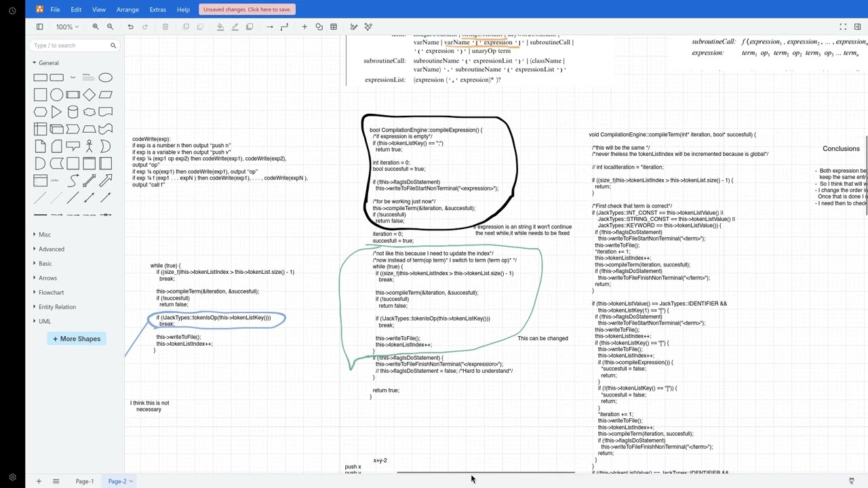Click the More Shapes button

pos(77,339)
